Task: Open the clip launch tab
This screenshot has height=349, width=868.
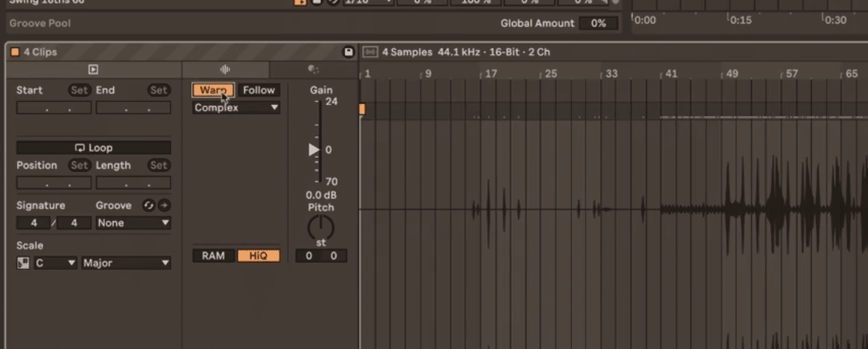Action: pos(94,70)
